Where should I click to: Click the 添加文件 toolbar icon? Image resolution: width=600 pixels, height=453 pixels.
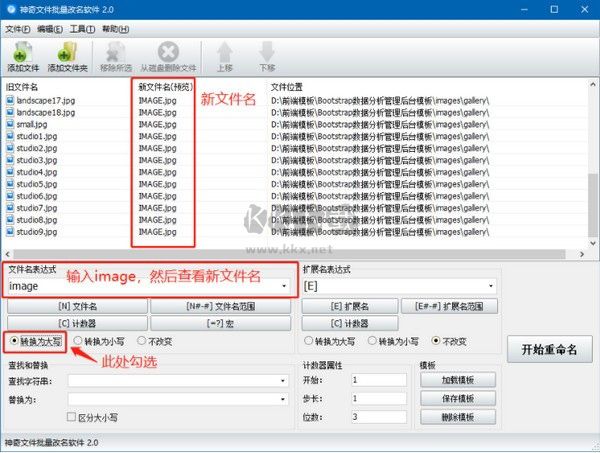23,52
